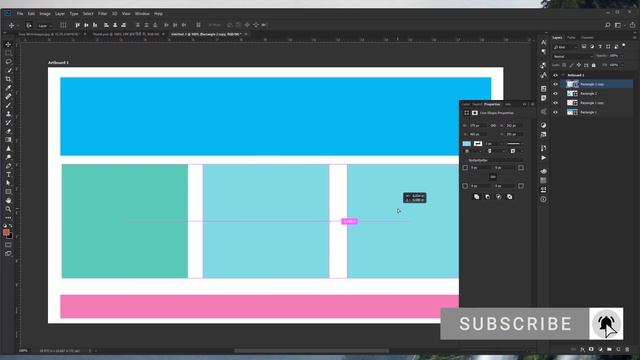This screenshot has height=360, width=640.
Task: Open the Filter menu
Action: (x=102, y=14)
